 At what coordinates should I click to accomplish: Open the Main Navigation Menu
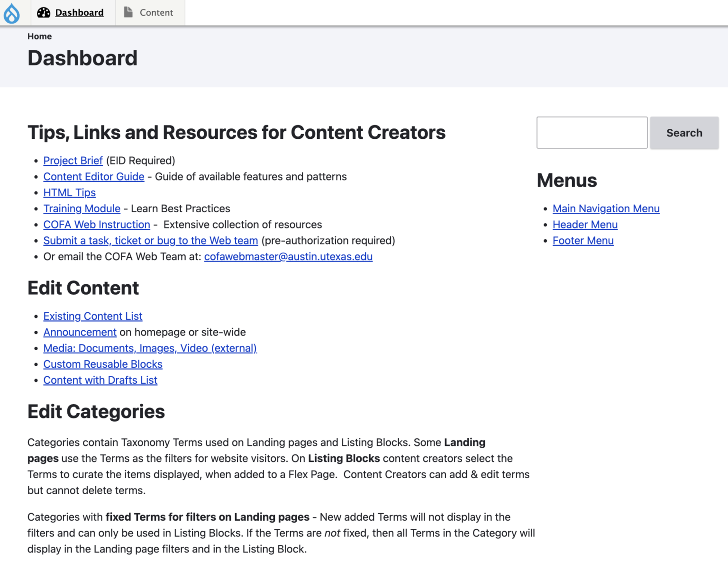click(606, 208)
